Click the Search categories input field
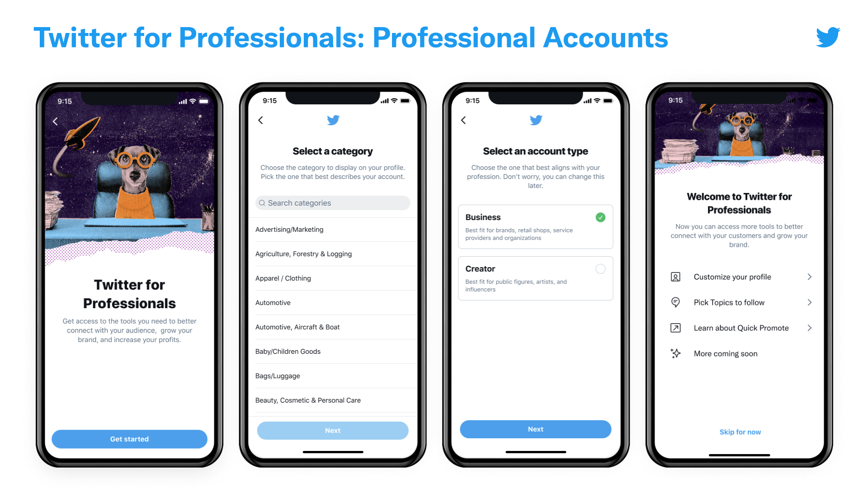868x488 pixels. (332, 204)
